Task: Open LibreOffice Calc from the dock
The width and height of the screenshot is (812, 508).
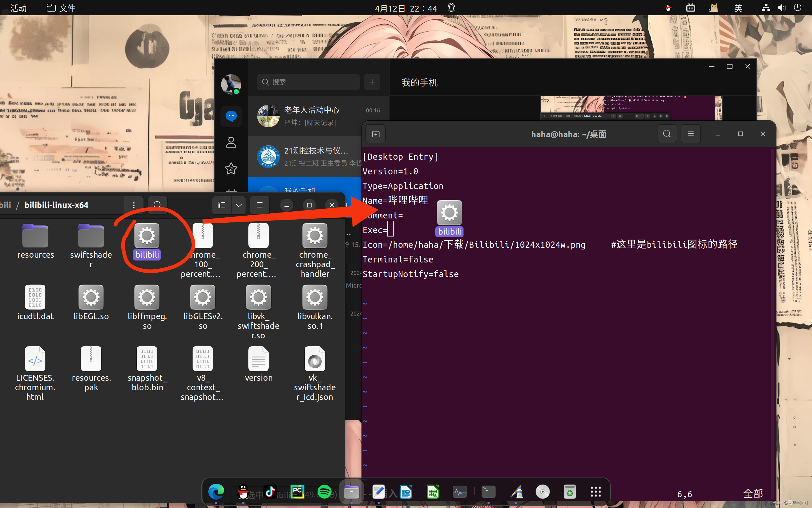Action: tap(433, 492)
